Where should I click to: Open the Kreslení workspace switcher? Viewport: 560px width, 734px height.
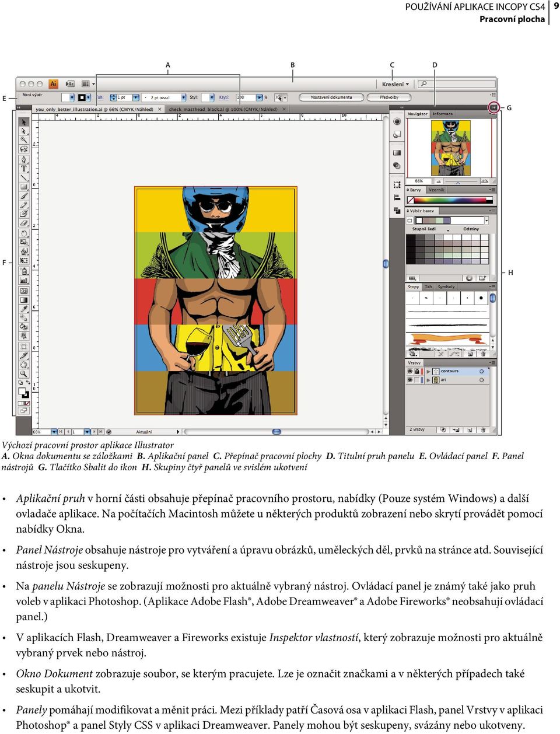coord(395,84)
